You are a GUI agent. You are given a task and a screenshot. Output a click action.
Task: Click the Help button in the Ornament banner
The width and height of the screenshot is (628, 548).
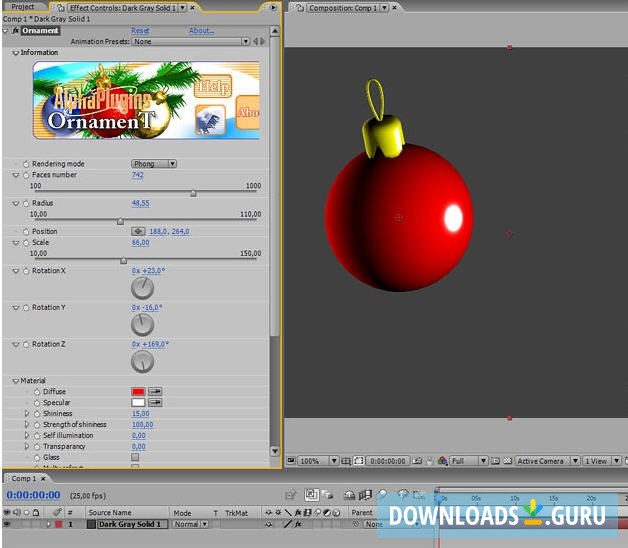point(212,87)
